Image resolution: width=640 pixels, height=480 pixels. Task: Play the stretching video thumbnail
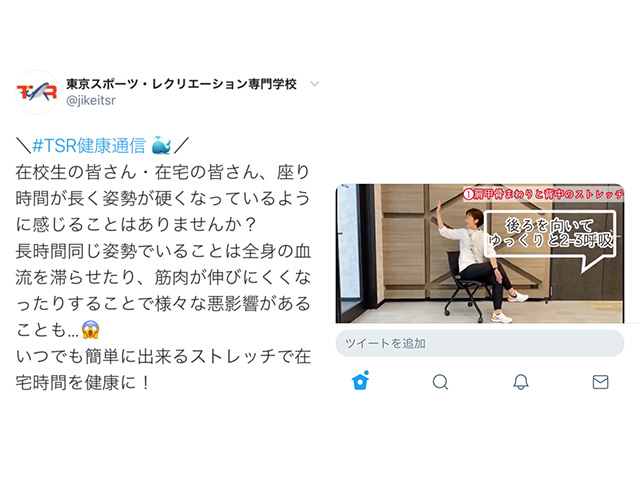[480, 253]
